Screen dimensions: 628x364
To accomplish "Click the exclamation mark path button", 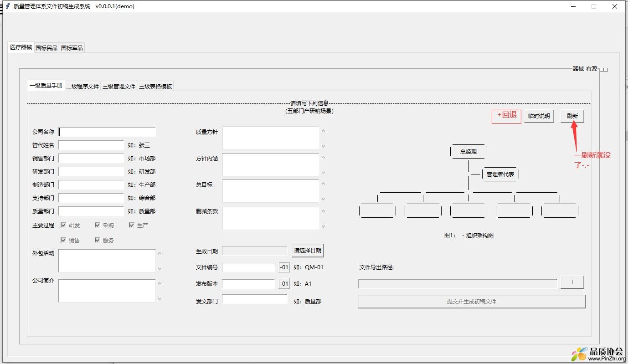I will tap(572, 282).
